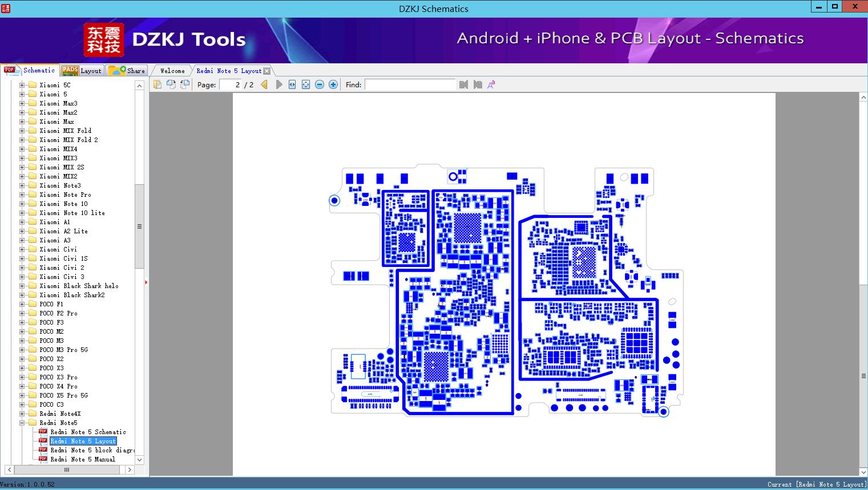This screenshot has width=868, height=490.
Task: Expand the POCO F1 folder
Action: (x=22, y=304)
